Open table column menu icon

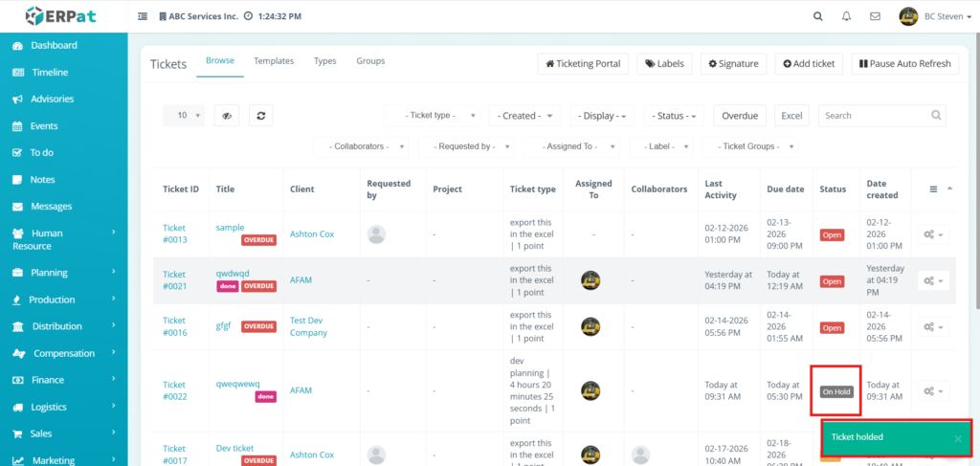(x=934, y=189)
